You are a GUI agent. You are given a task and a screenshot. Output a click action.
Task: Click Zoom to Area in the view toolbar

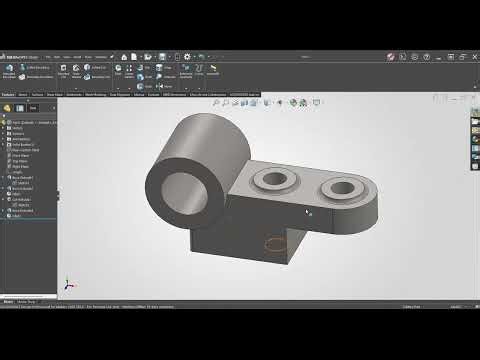[226, 103]
